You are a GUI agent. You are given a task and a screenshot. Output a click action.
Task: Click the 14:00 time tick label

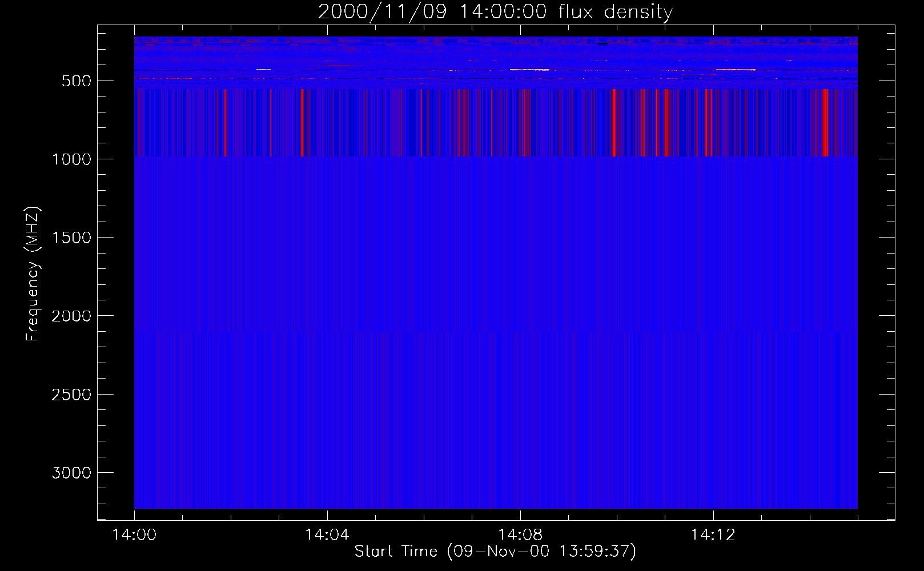coord(134,535)
